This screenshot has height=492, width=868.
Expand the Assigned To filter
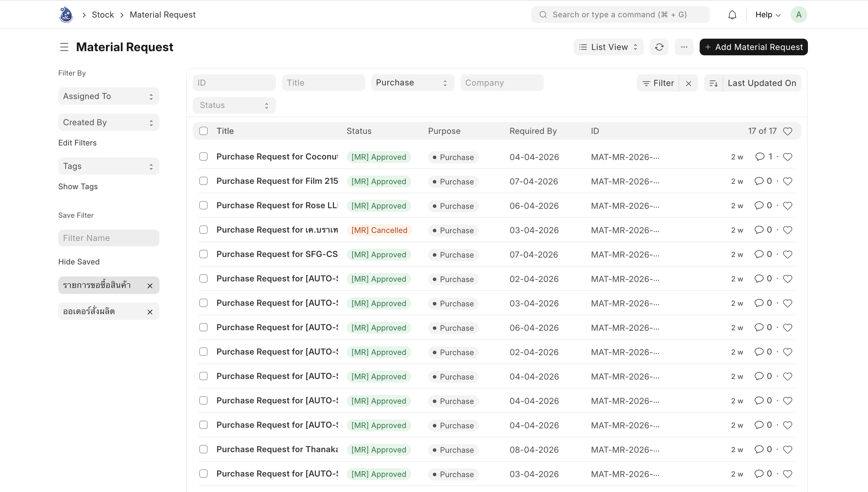point(109,96)
